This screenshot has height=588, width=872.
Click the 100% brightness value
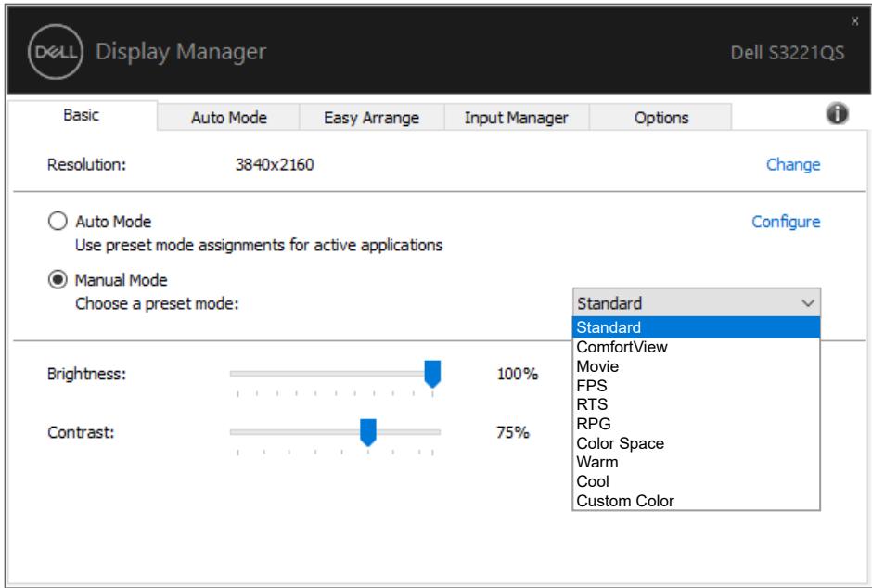click(x=518, y=374)
